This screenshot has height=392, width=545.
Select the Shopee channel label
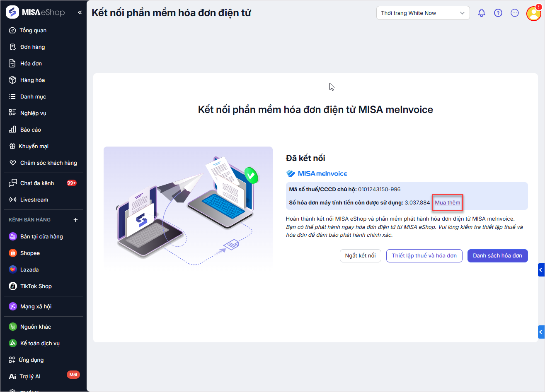pyautogui.click(x=30, y=253)
